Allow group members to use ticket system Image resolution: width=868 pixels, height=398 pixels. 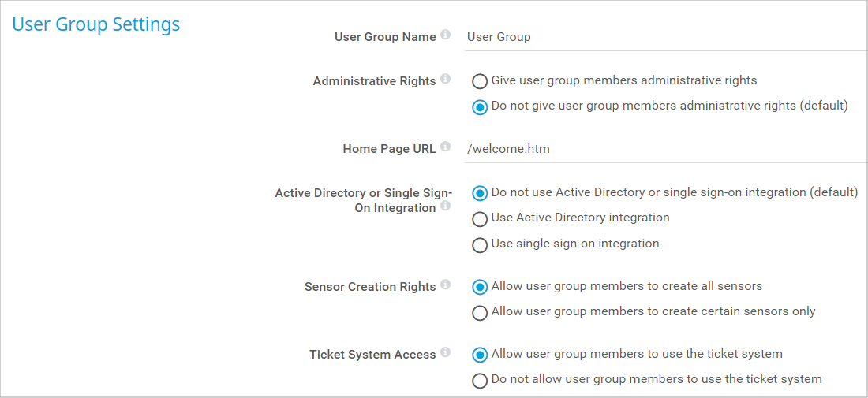[x=479, y=355]
